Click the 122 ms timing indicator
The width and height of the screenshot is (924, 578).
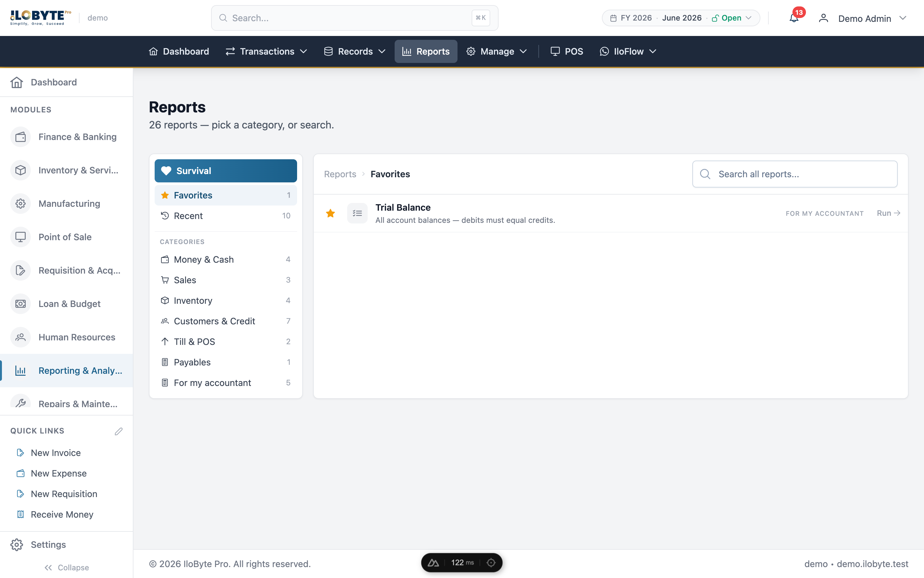coord(462,563)
